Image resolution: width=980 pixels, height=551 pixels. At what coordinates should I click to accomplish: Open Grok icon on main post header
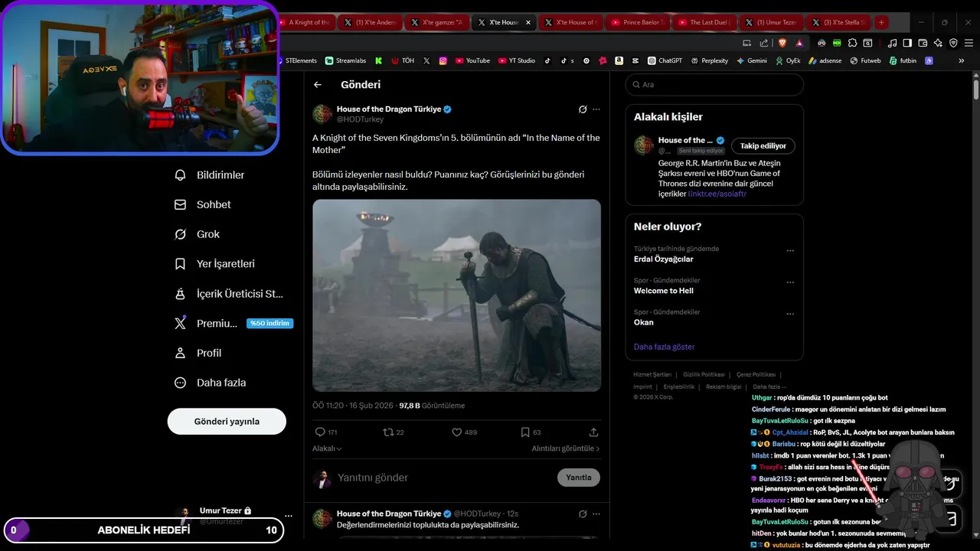(x=583, y=109)
